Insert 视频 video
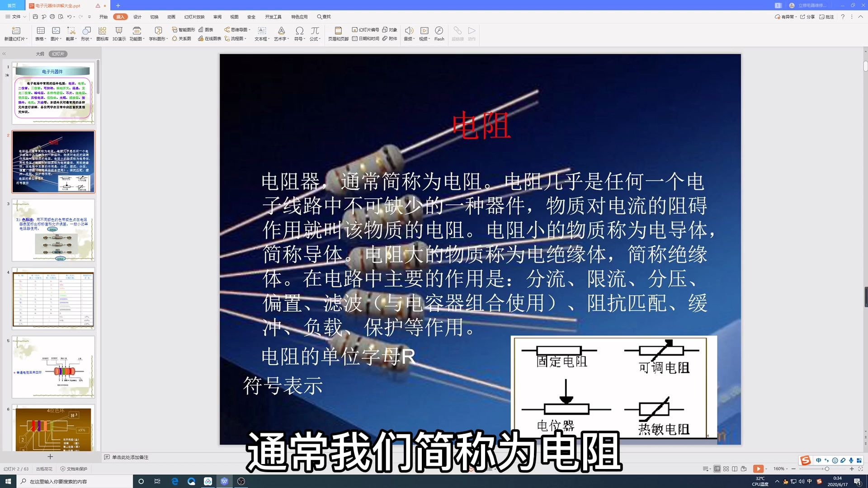868x488 pixels. [424, 33]
